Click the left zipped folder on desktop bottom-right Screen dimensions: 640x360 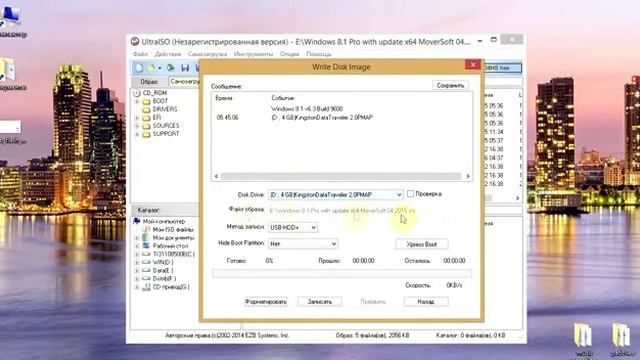583,336
